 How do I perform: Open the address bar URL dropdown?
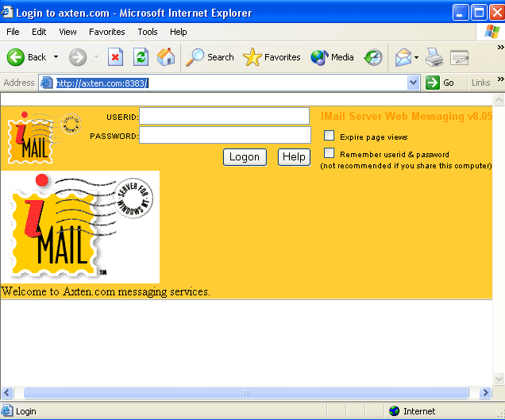pos(413,83)
